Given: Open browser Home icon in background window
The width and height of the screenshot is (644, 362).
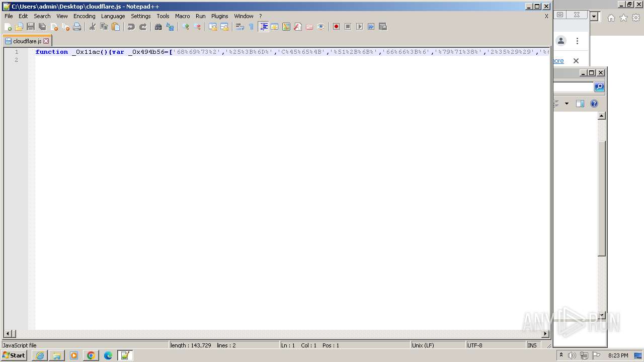Looking at the screenshot, I should pos(611,18).
